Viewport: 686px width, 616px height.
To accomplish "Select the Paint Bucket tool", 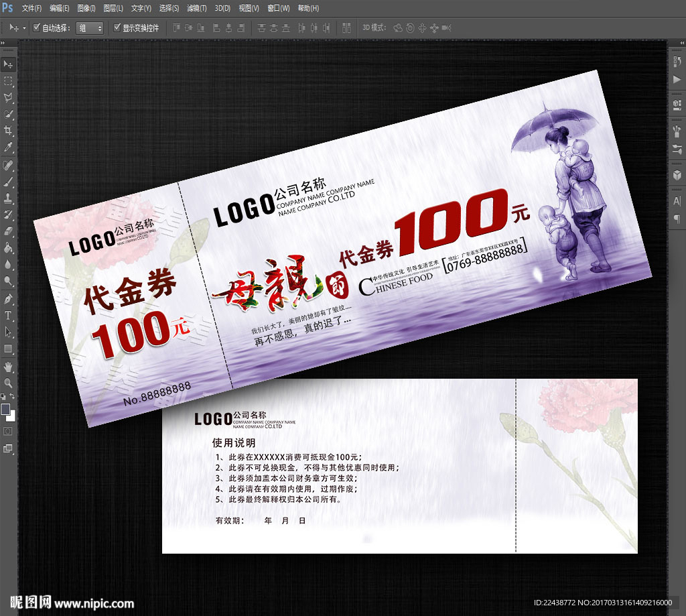I will (8, 248).
